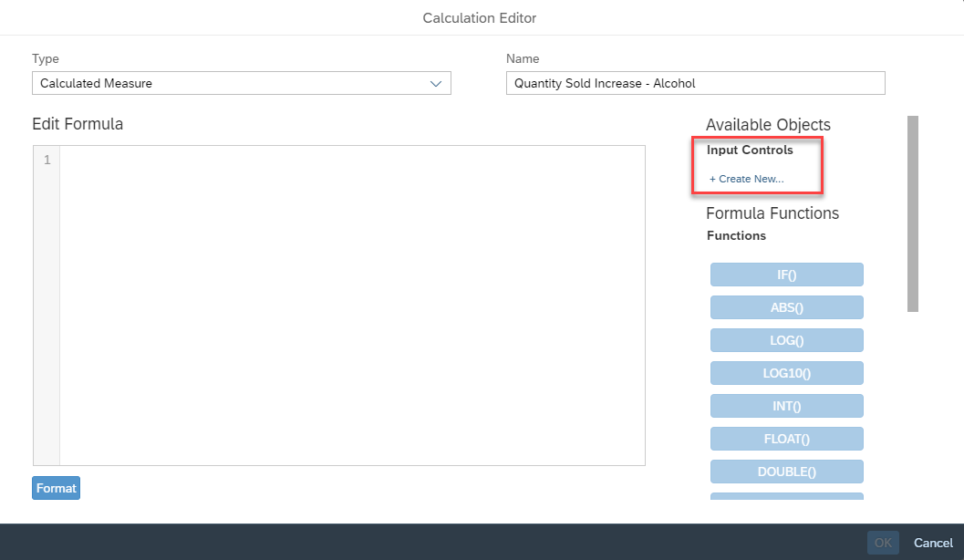Click the Calculated Measure type field
The image size is (964, 560).
(x=228, y=84)
